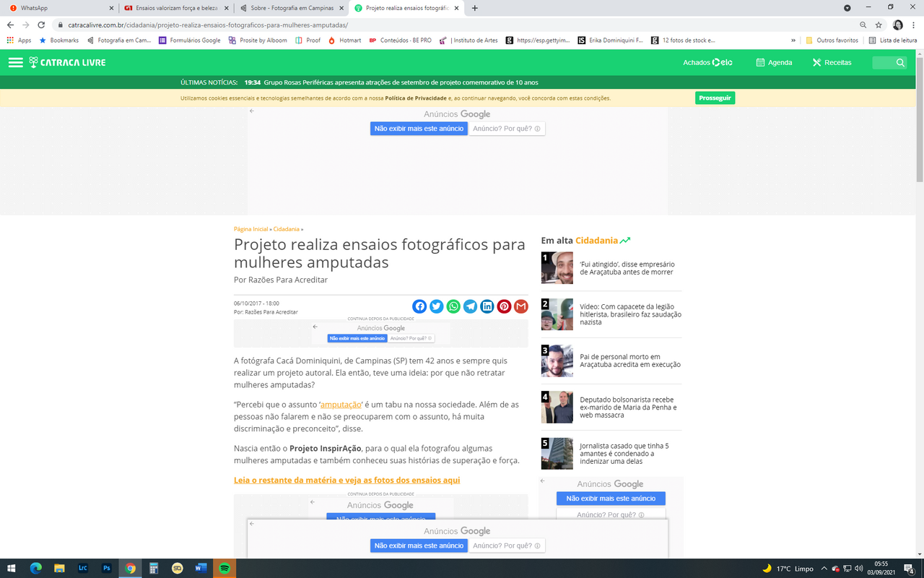
Task: Share the article via Gmail icon
Action: [521, 306]
